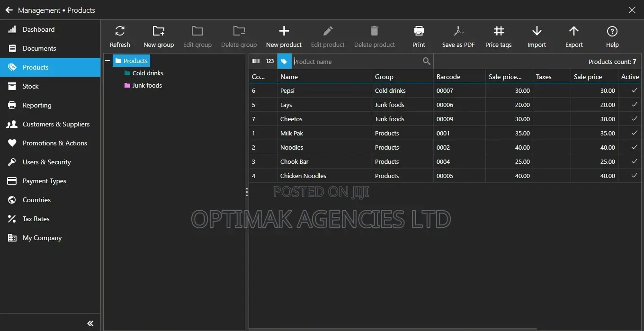The image size is (644, 331).
Task: Select the Cold drinks group
Action: point(143,73)
